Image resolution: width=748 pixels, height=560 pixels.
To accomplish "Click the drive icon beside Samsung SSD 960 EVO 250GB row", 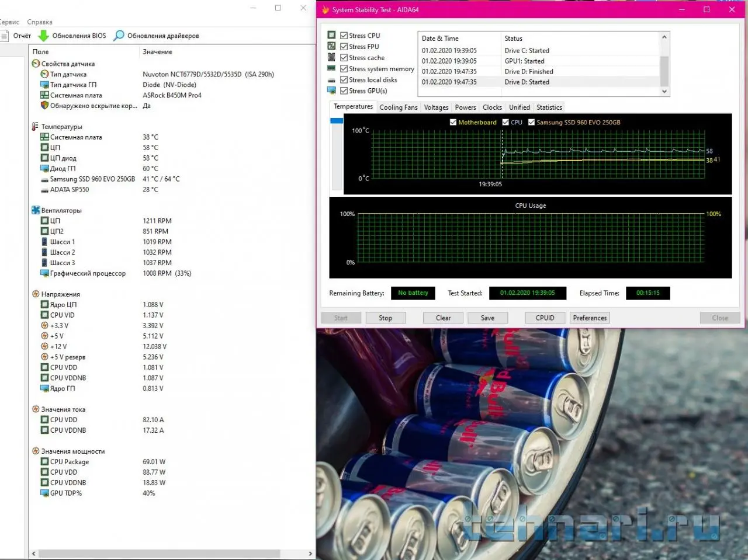I will 44,179.
